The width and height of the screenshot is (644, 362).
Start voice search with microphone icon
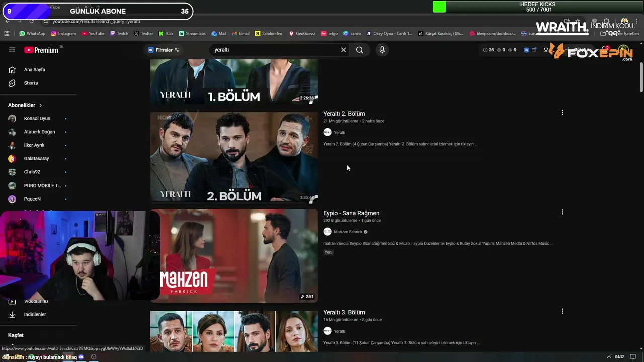click(382, 50)
